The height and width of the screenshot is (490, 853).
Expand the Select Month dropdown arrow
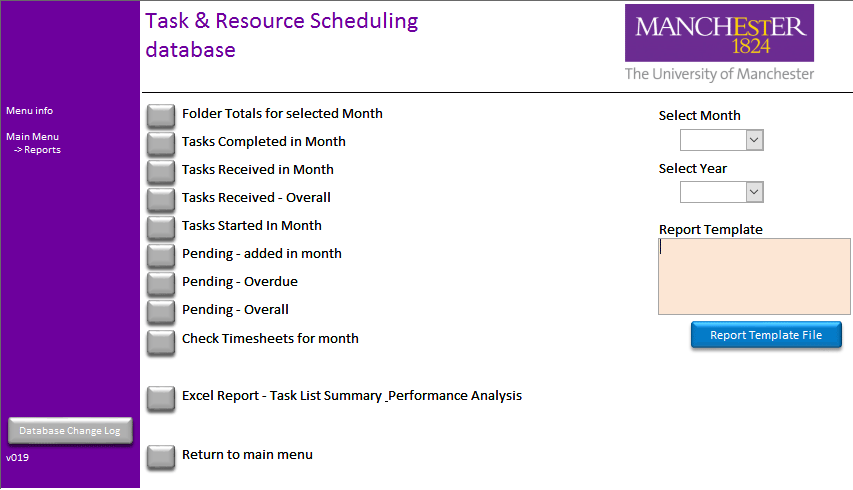(755, 140)
